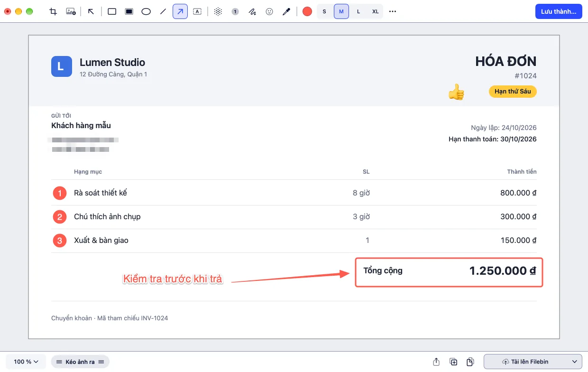Click the share icon in bottom bar

(436, 362)
